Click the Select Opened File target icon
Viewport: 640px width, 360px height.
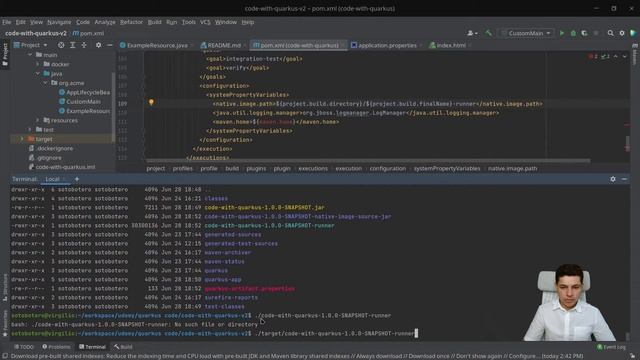coord(61,45)
